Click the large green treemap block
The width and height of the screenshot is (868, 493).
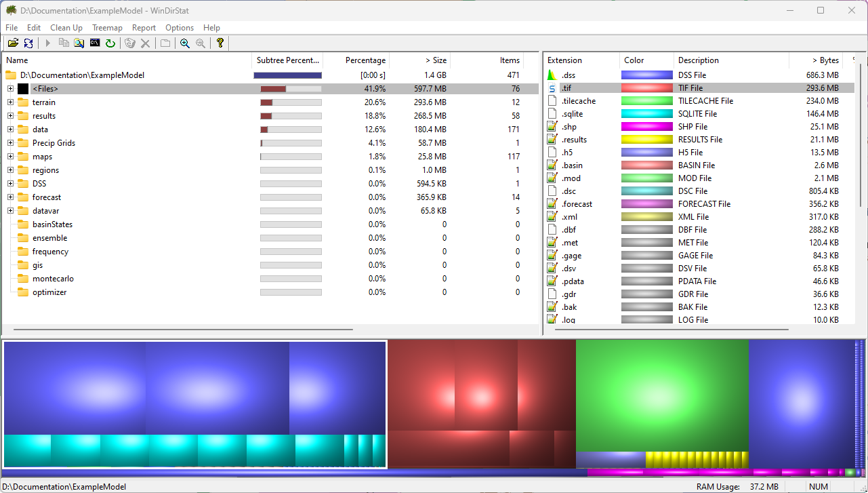[661, 395]
